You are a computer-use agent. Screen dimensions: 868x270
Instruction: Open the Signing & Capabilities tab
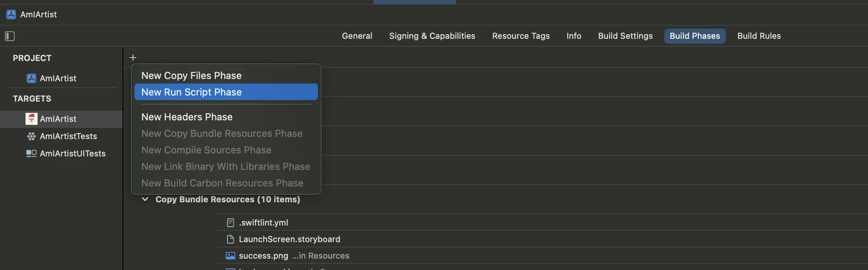click(x=432, y=36)
